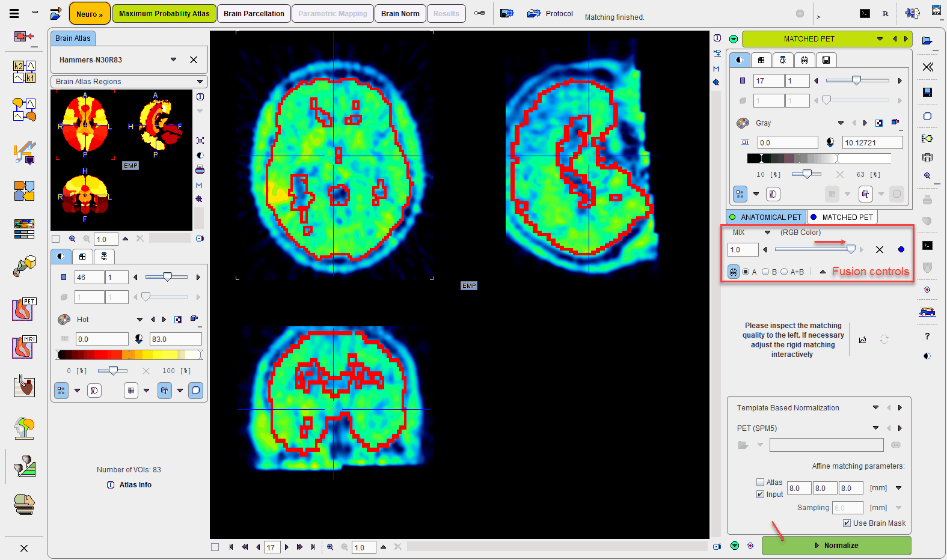Open the Hot color table dropdown

pyautogui.click(x=139, y=320)
